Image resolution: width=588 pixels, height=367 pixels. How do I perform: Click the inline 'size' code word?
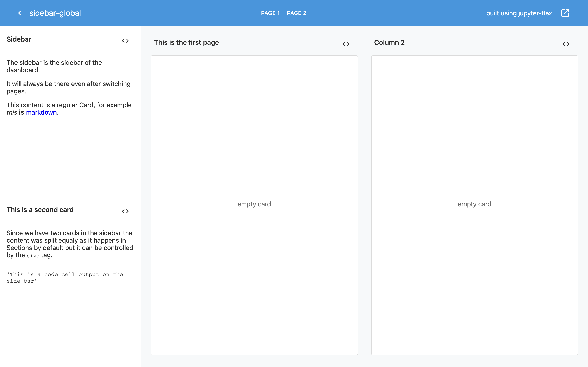[33, 256]
